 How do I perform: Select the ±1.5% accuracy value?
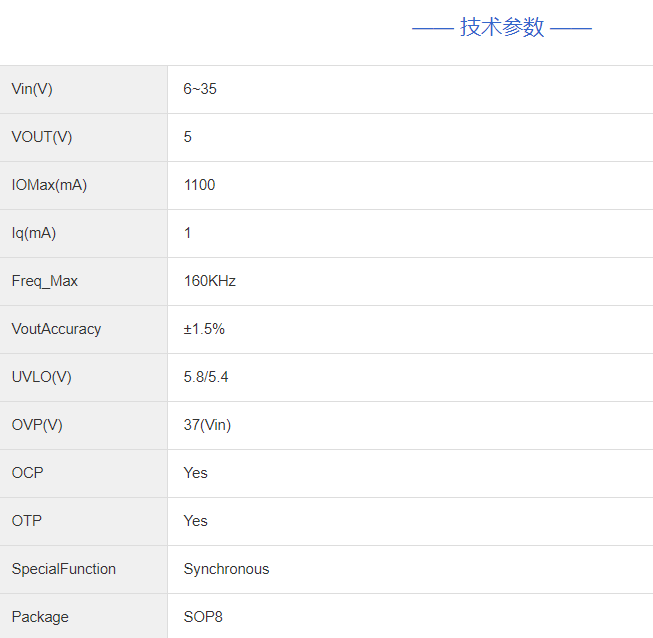click(204, 329)
